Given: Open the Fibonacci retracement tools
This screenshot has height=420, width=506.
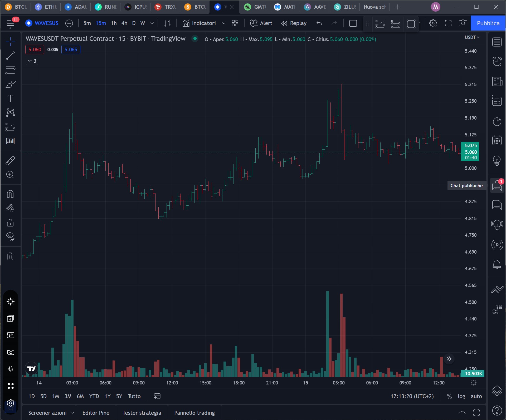Looking at the screenshot, I should click(x=10, y=70).
